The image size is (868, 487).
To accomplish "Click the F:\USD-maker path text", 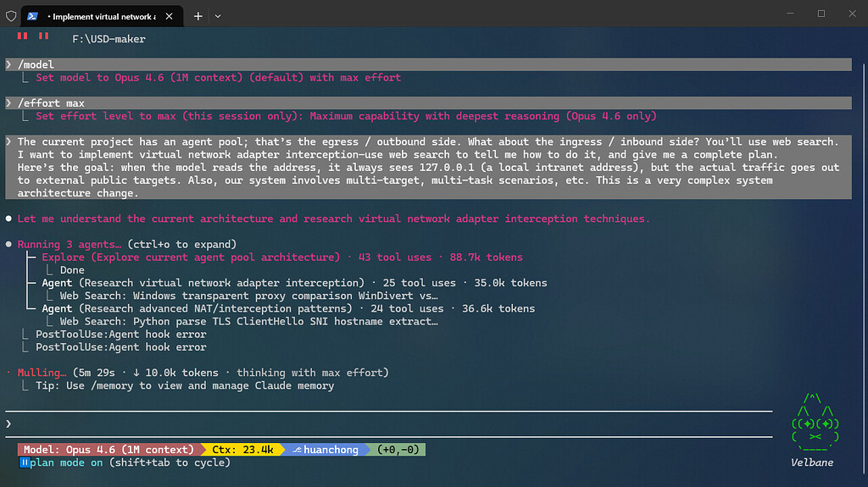I will [108, 39].
